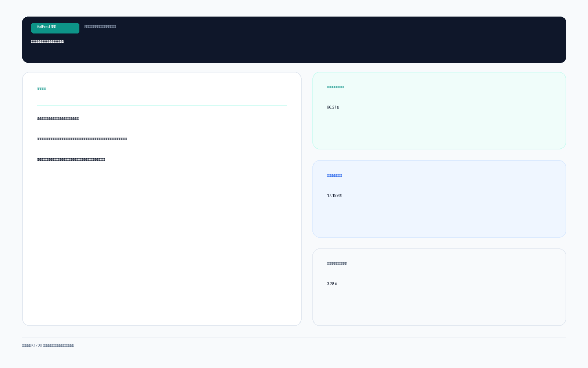
Task: Click the white subtitle line below the VolPred badge
Action: [x=48, y=42]
